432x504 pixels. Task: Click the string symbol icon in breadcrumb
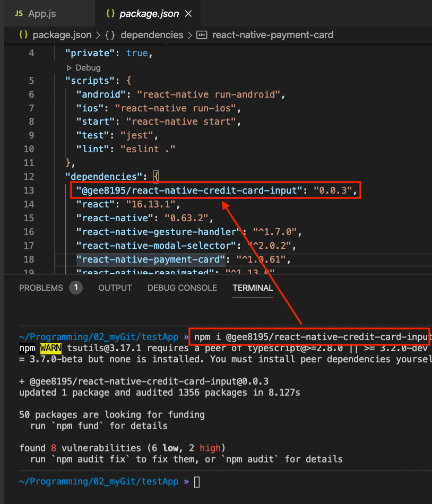tap(202, 34)
